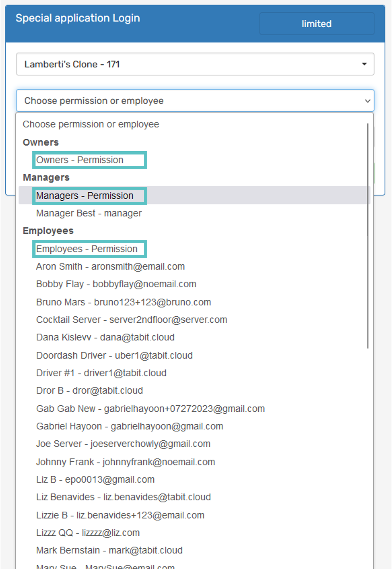Choose Johnny Frank from dropdown list
Image resolution: width=392 pixels, height=569 pixels.
(125, 462)
